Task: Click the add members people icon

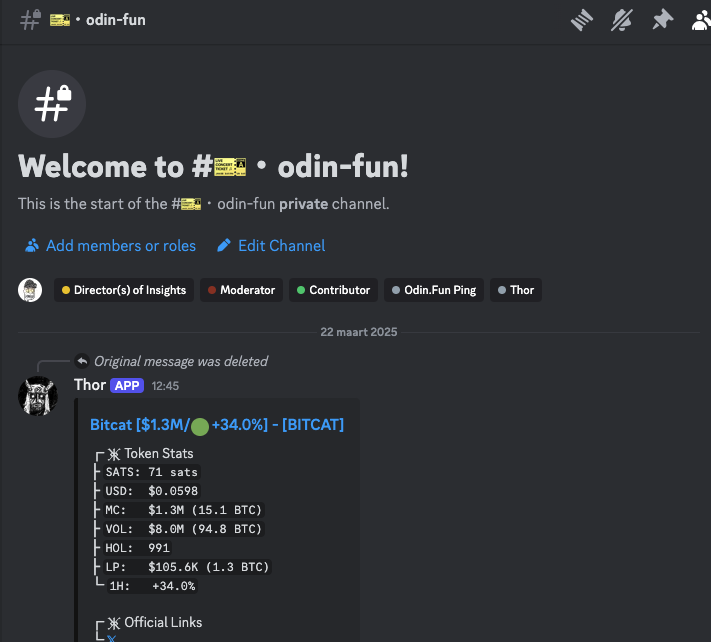Action: click(x=32, y=245)
